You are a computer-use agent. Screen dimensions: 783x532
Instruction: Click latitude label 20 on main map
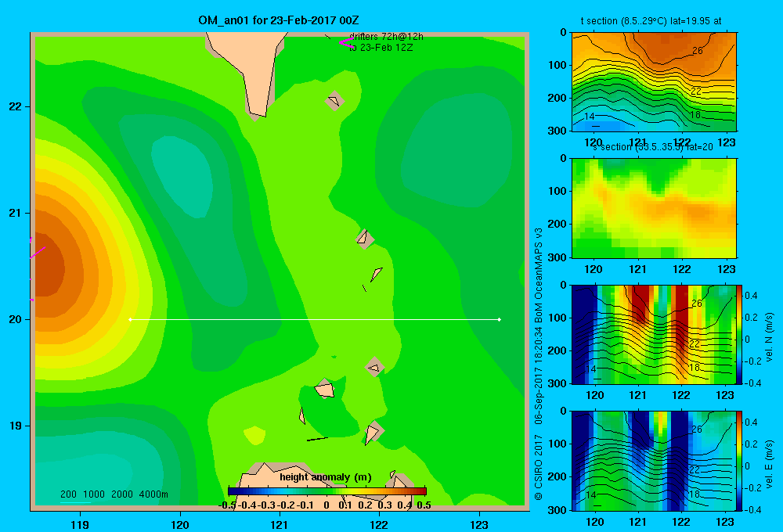[x=16, y=319]
